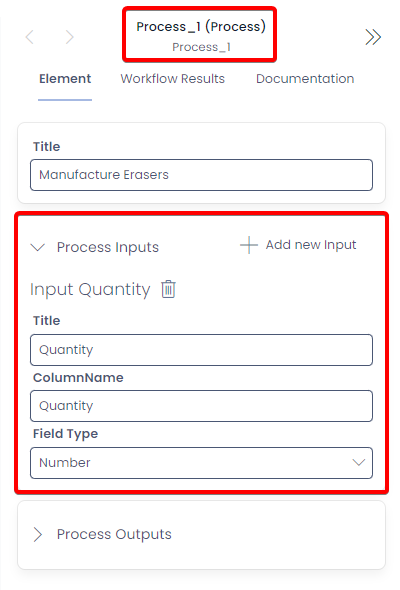Open the Field Type dropdown arrow

click(x=359, y=462)
